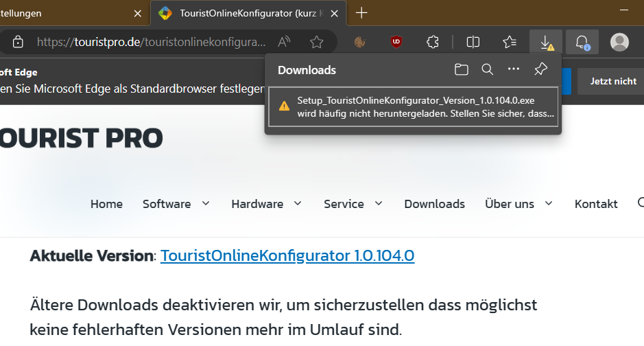Open the Extensions puzzle icon
The width and height of the screenshot is (644, 346).
click(x=433, y=42)
